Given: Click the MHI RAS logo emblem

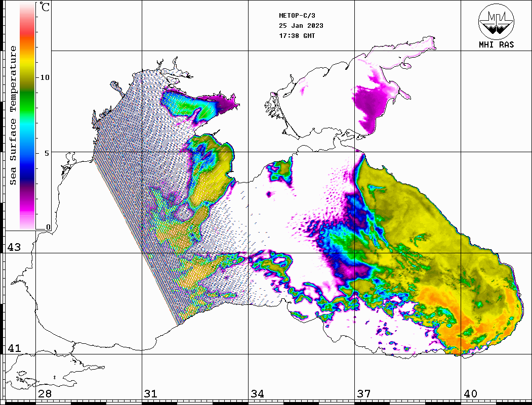Looking at the screenshot, I should (496, 22).
